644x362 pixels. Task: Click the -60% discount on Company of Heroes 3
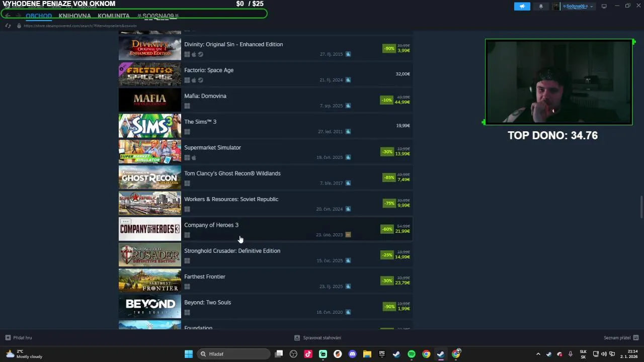pos(387,229)
